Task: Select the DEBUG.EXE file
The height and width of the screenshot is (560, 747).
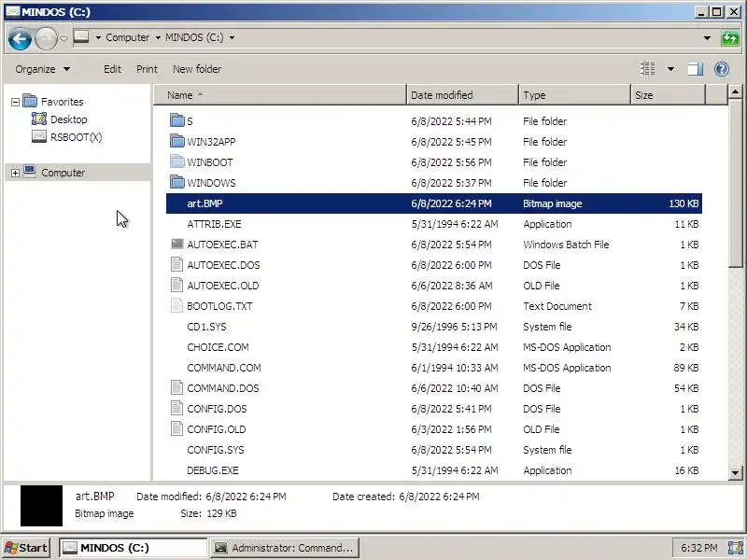Action: 213,470
